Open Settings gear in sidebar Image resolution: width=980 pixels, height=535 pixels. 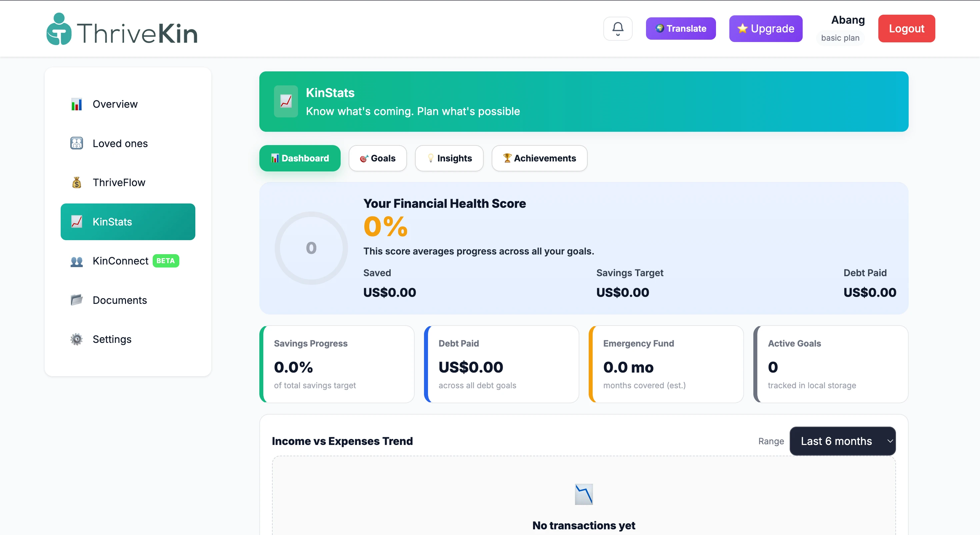pos(111,339)
